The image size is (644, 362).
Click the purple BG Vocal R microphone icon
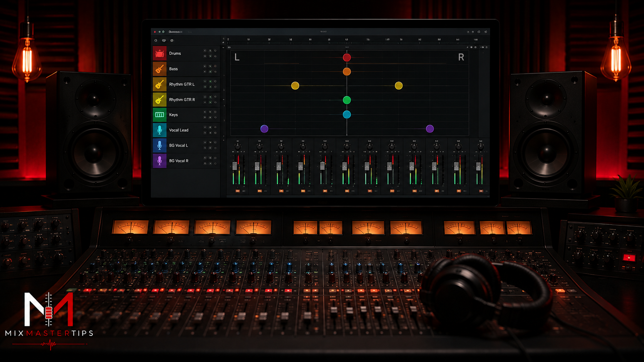[x=159, y=161]
